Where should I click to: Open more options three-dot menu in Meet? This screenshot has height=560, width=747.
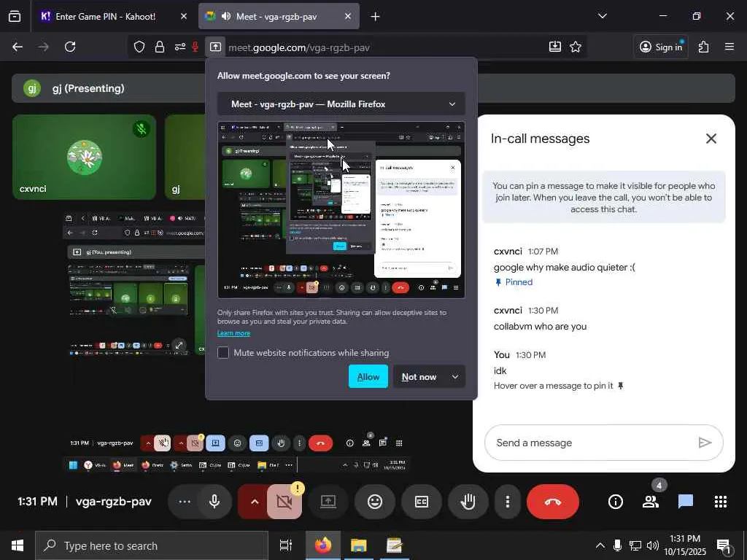click(508, 502)
